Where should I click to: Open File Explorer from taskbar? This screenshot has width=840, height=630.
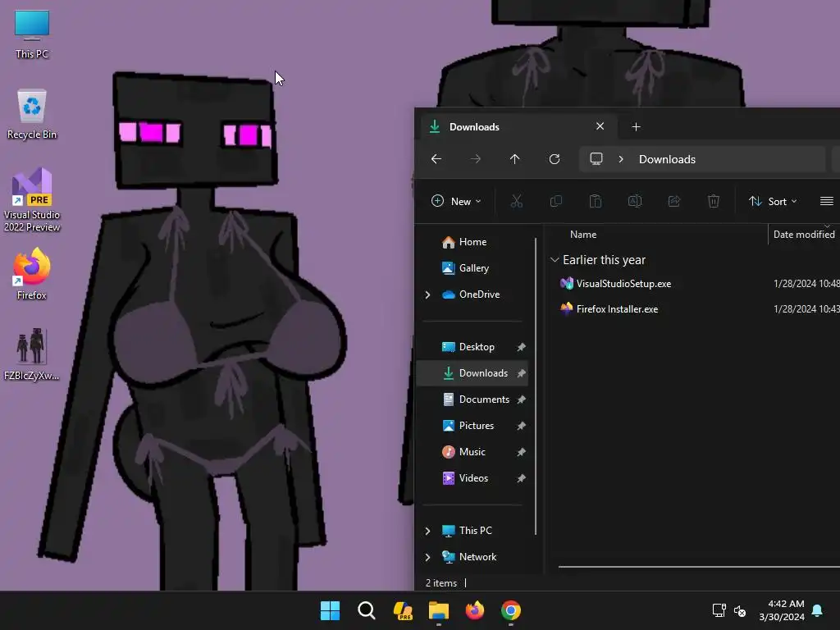tap(439, 610)
